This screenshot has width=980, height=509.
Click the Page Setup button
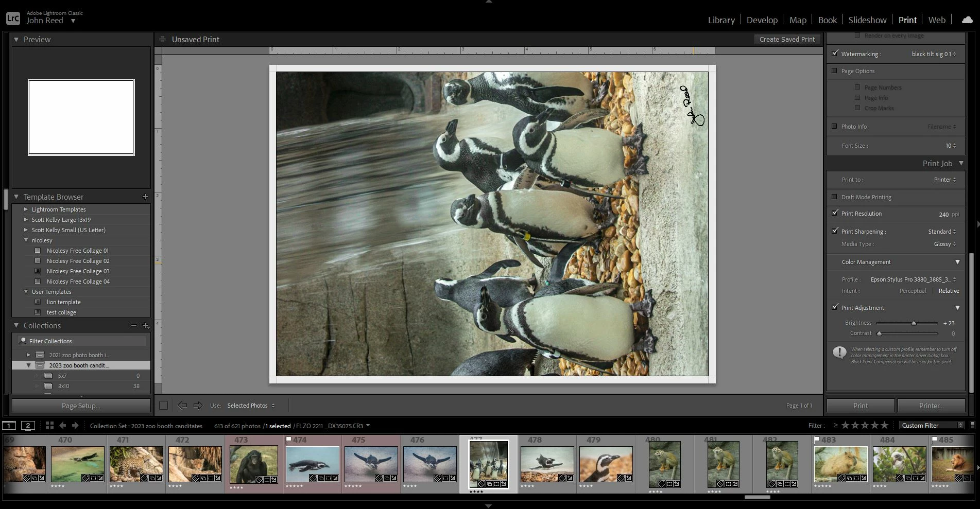point(81,406)
